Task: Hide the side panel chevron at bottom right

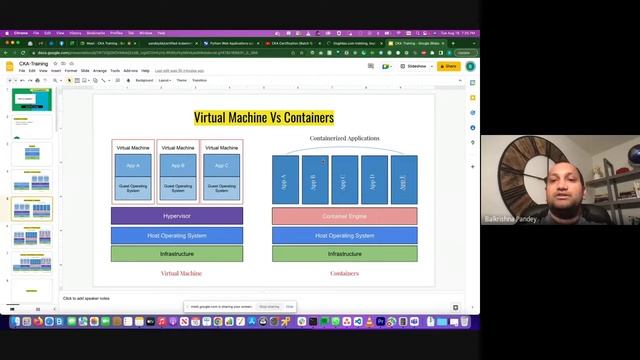Action: tap(473, 307)
